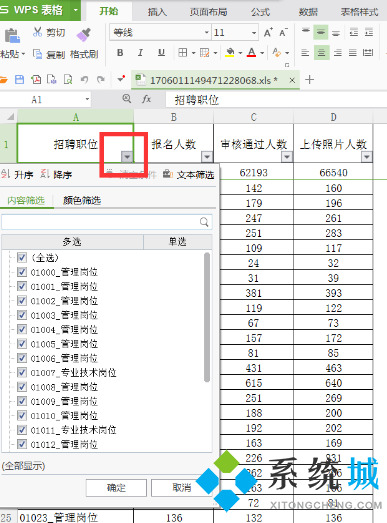This screenshot has width=387, height=523.
Task: Increase indent icon
Action: [x=369, y=32]
